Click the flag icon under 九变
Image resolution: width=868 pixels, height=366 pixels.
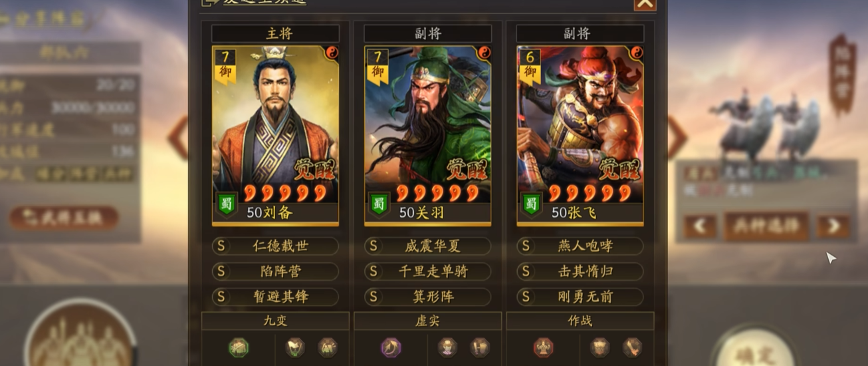click(x=294, y=347)
